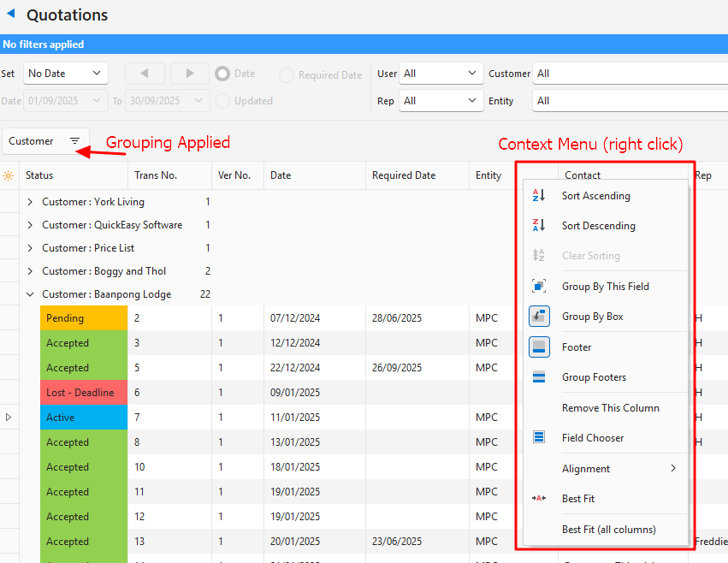Click the orange Pending status cell
Viewport: 728px width, 563px height.
[84, 318]
